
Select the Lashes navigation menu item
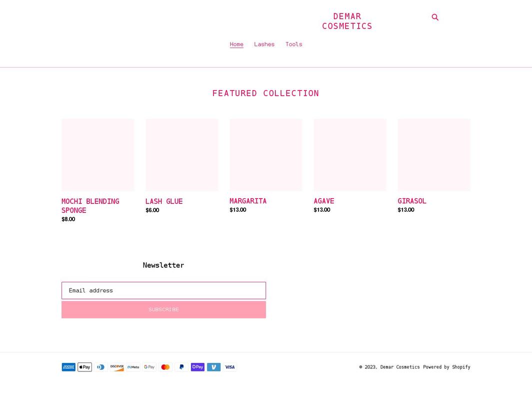click(264, 44)
